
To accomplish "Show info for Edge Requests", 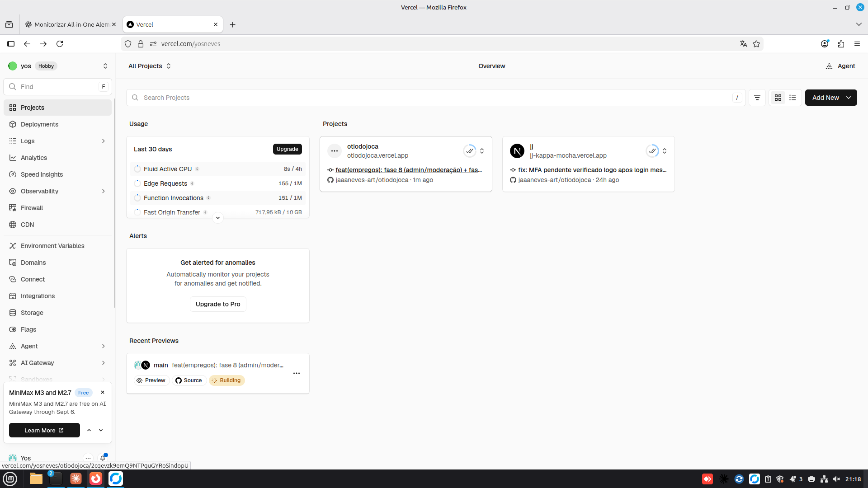I will click(x=192, y=183).
